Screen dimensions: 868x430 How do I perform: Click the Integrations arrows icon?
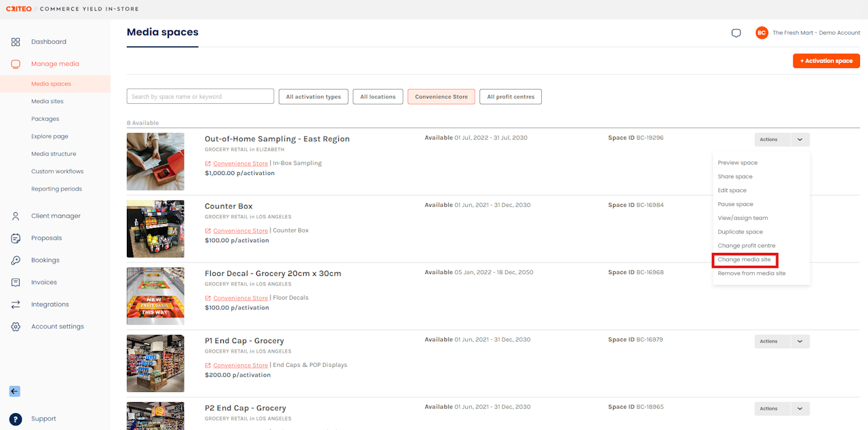(16, 305)
